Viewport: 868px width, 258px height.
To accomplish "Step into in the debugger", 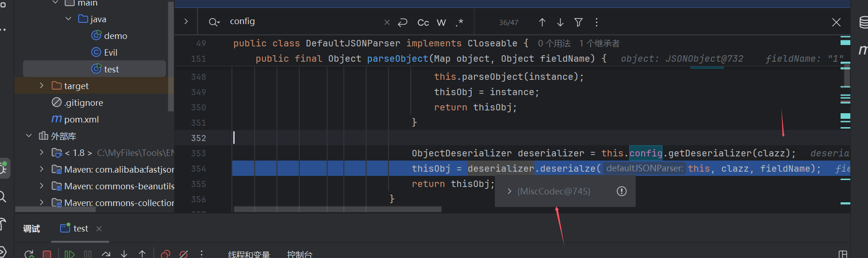I will 124,254.
